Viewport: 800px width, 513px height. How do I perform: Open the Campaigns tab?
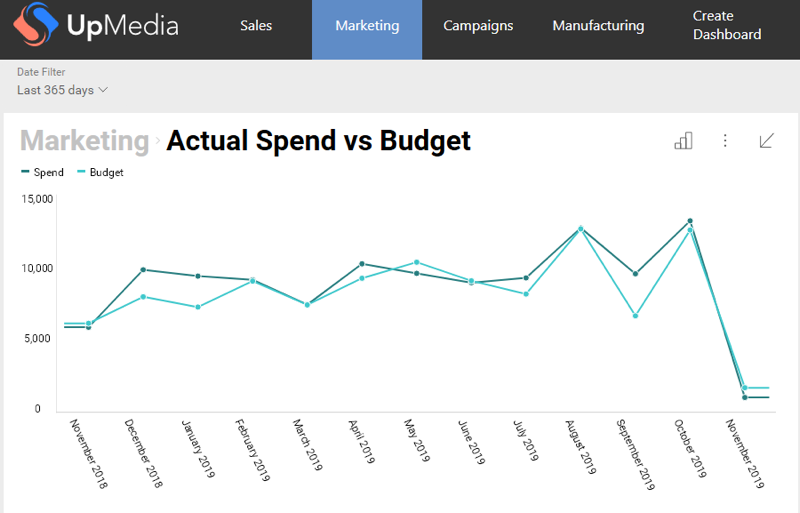(478, 26)
